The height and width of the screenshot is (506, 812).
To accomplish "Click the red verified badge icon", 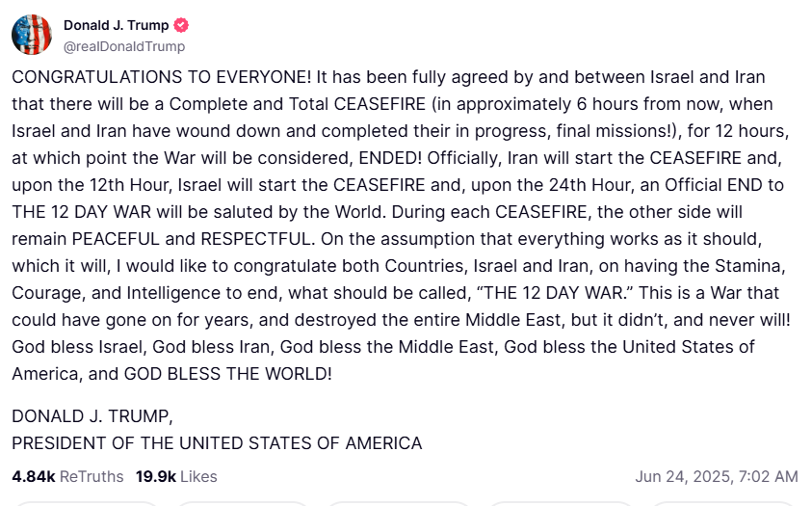I will click(x=181, y=25).
